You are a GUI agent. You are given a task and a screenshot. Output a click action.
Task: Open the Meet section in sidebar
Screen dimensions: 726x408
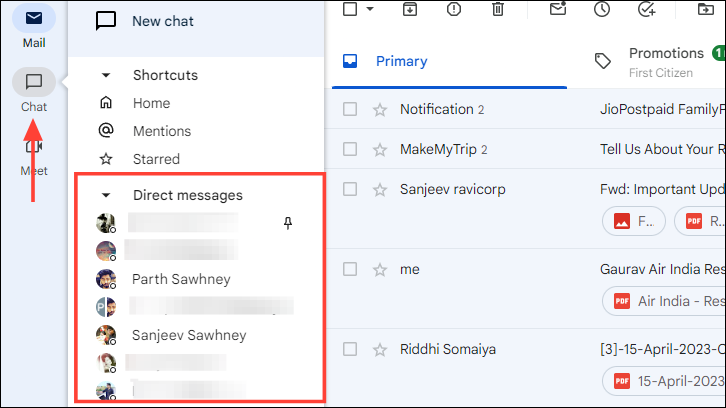[34, 157]
